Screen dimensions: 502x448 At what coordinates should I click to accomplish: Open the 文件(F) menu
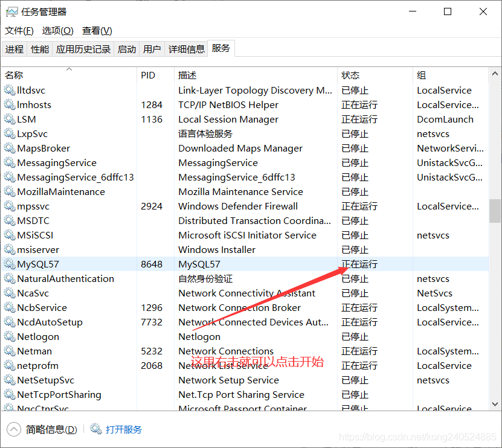pos(19,31)
